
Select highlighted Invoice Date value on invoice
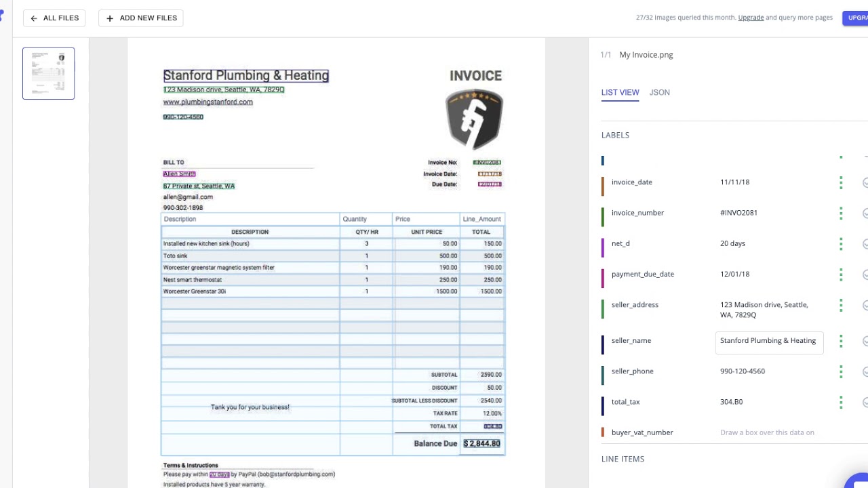[490, 174]
